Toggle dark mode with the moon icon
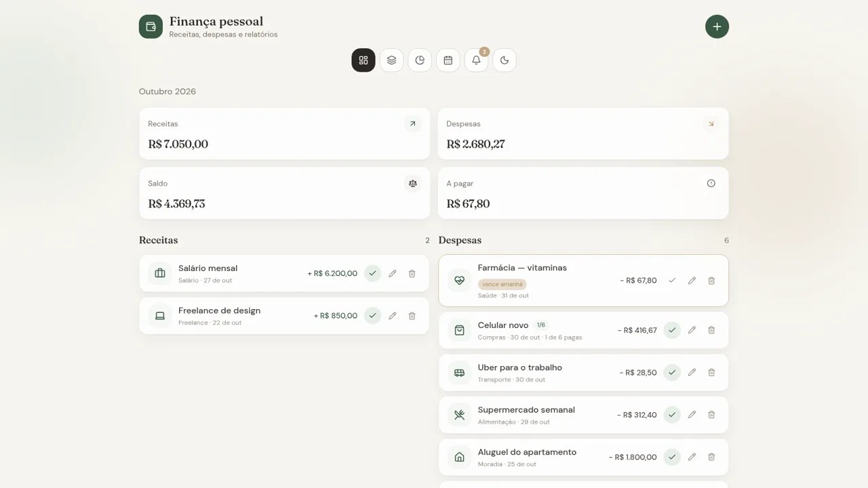Screen dimensions: 868x488 pyautogui.click(x=505, y=60)
